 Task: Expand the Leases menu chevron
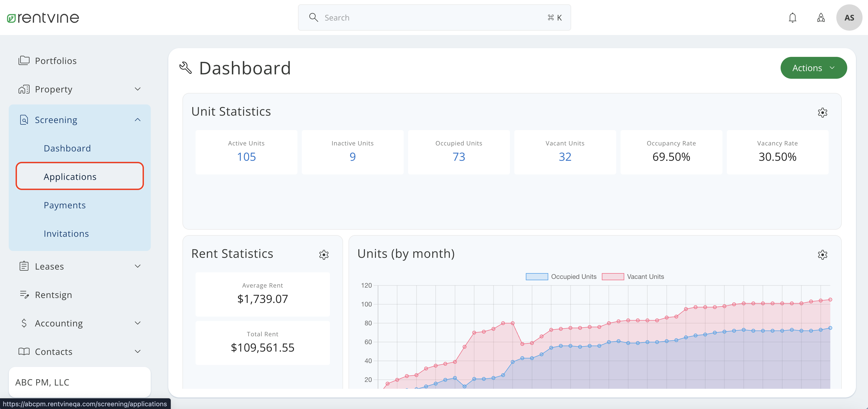click(x=137, y=266)
